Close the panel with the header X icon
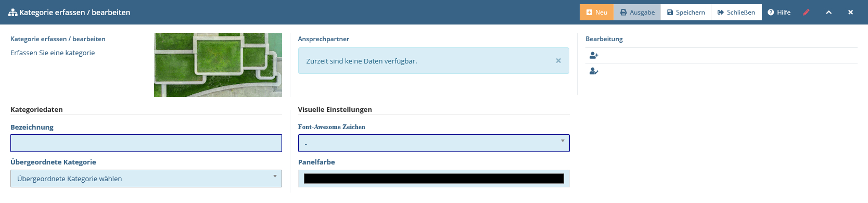This screenshot has height=203, width=868. (x=850, y=12)
